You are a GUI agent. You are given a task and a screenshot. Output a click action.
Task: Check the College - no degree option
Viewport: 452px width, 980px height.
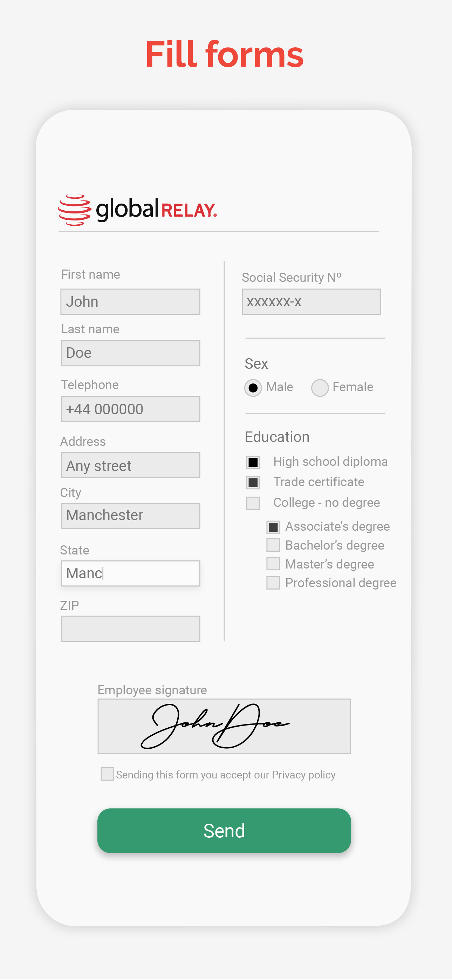click(x=253, y=503)
